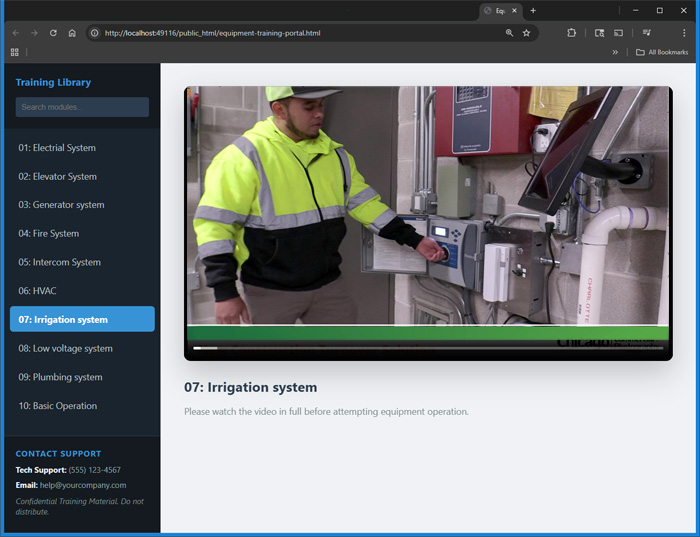Click the '07: Irrigation system' video title
Screen dimensions: 700x537
tap(250, 387)
